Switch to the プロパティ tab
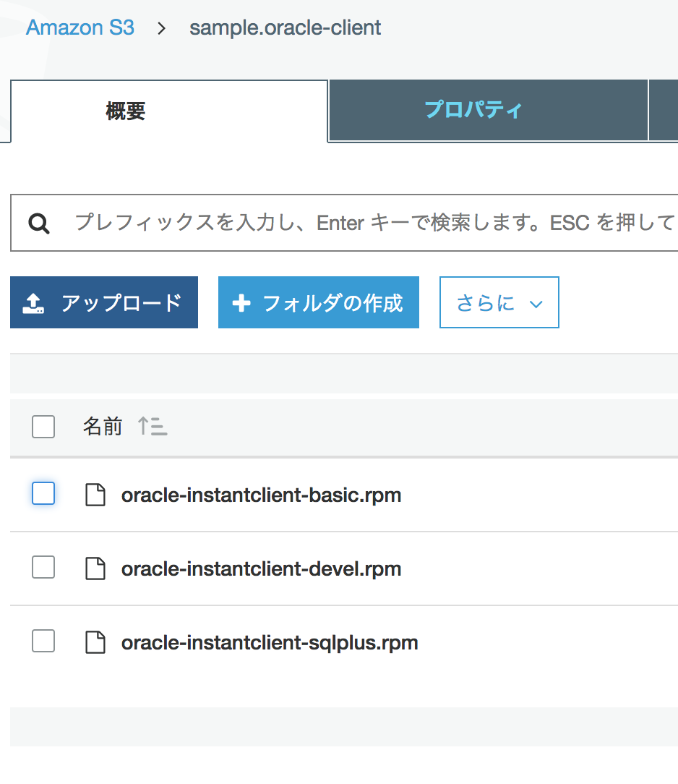 [x=488, y=110]
